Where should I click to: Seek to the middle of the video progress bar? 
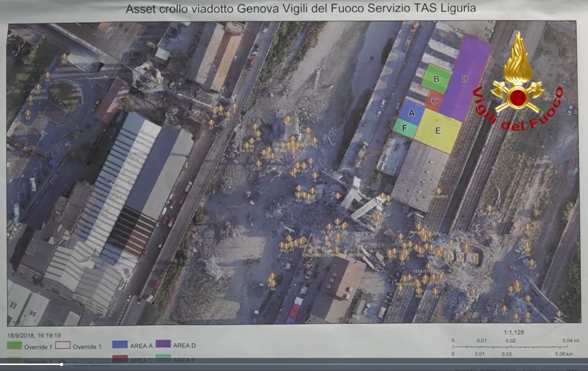294,364
